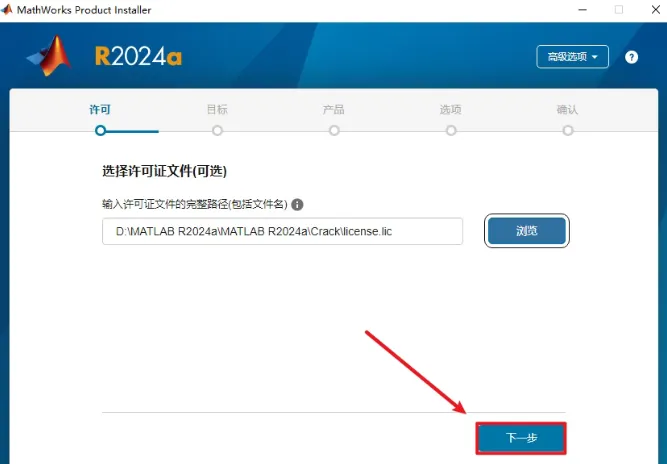The height and width of the screenshot is (464, 667).
Task: Select the 目标 step tab
Action: click(217, 110)
